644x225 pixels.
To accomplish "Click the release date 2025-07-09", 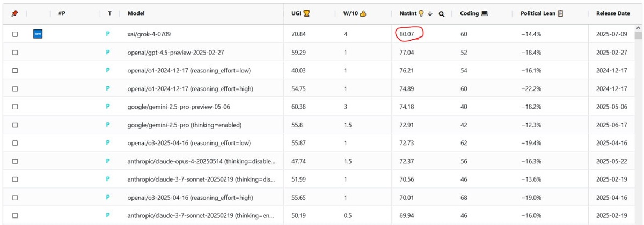I will 612,34.
